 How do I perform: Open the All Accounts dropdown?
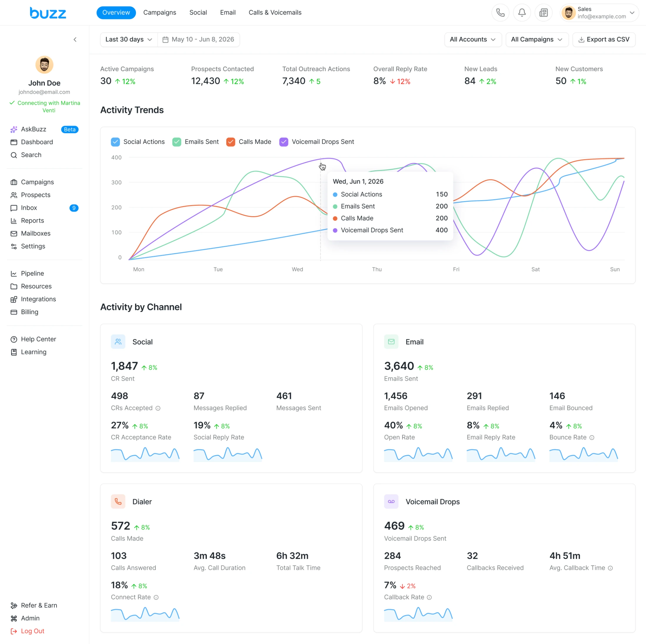(x=473, y=39)
